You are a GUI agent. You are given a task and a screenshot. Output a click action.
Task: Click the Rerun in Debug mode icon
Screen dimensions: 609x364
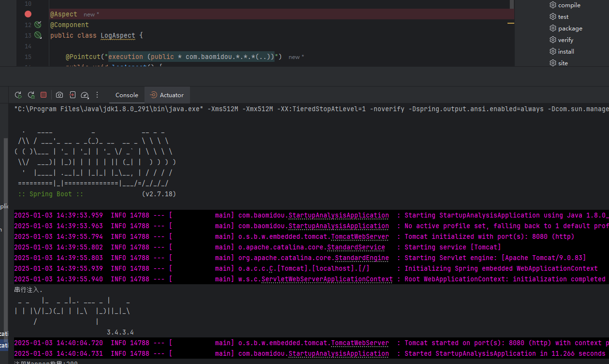pyautogui.click(x=31, y=95)
